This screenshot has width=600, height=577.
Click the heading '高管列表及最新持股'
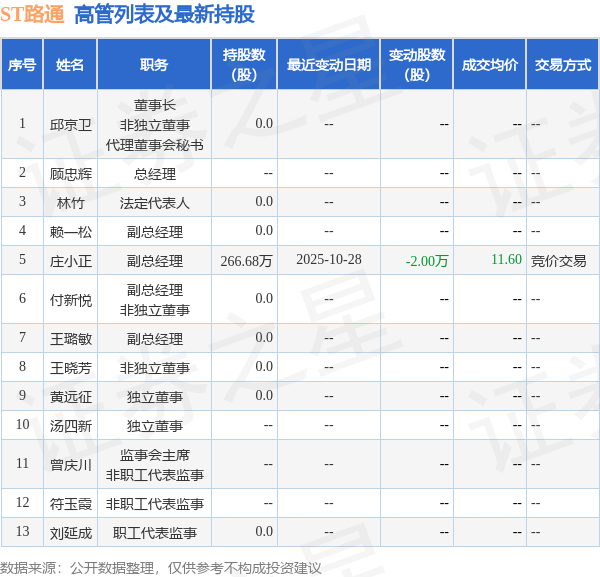[x=164, y=15]
